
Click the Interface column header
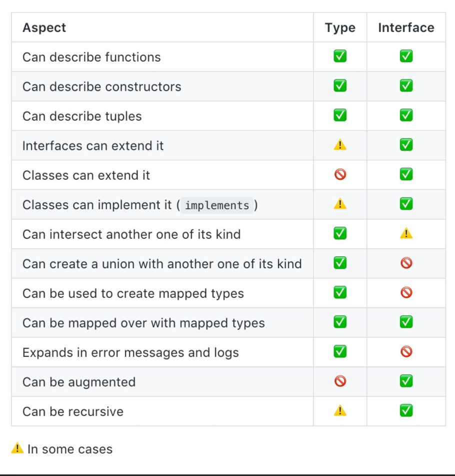(406, 28)
